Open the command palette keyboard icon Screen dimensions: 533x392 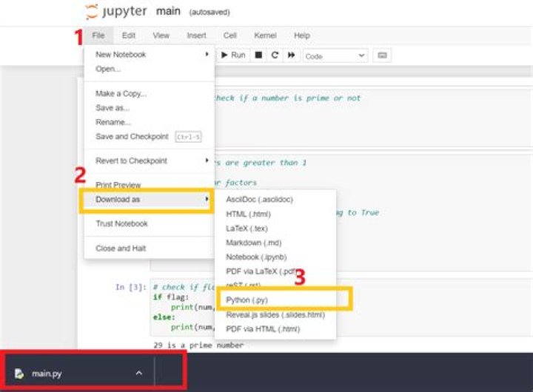point(382,55)
